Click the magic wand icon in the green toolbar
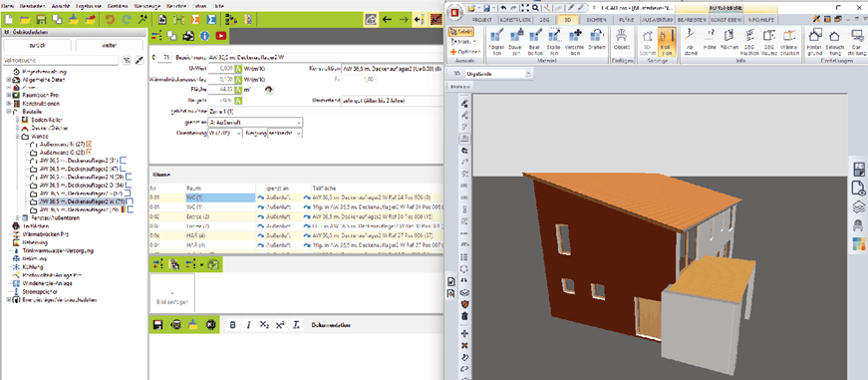 point(142,19)
